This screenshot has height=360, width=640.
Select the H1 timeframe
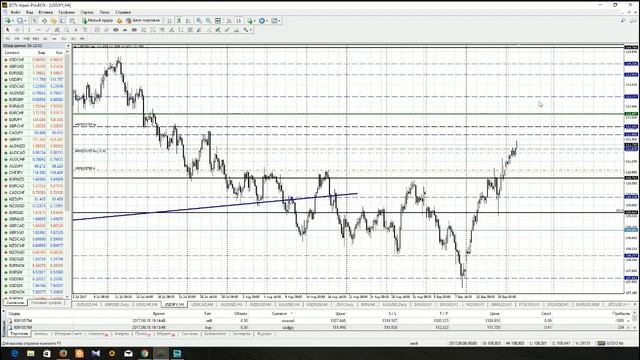[x=44, y=38]
